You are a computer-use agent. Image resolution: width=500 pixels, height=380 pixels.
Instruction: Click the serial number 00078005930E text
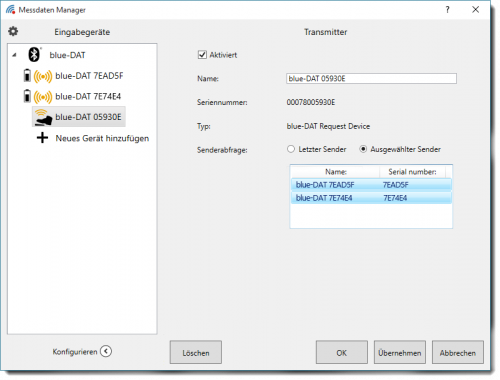pyautogui.click(x=311, y=102)
